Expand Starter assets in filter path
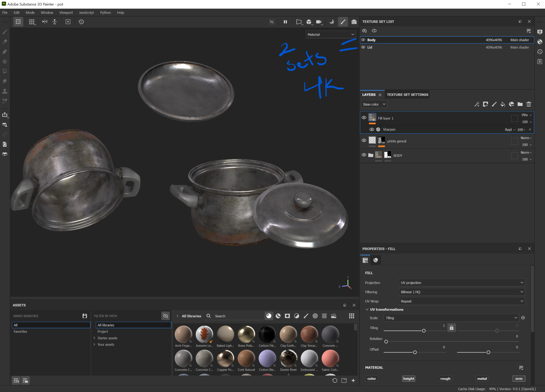This screenshot has height=392, width=545. pos(95,338)
